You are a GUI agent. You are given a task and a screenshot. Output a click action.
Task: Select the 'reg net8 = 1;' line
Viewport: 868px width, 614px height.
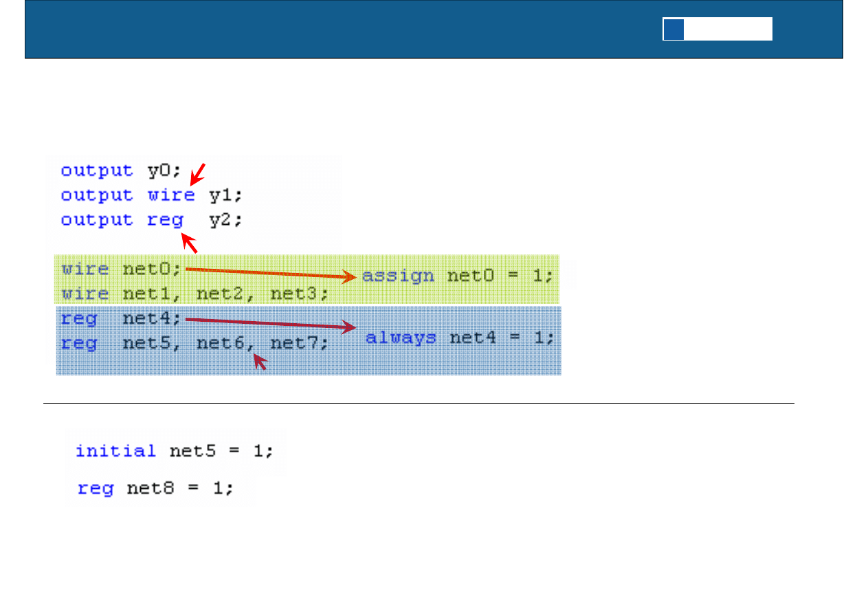pos(155,489)
